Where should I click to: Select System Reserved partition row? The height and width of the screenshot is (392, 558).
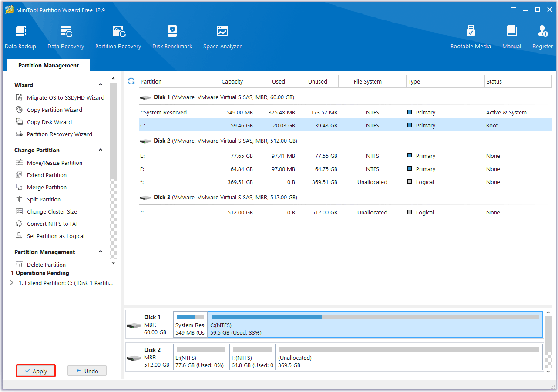coord(345,112)
